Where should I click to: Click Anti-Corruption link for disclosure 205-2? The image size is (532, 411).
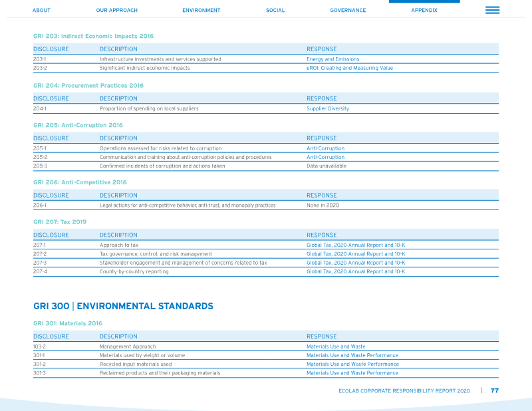325,157
